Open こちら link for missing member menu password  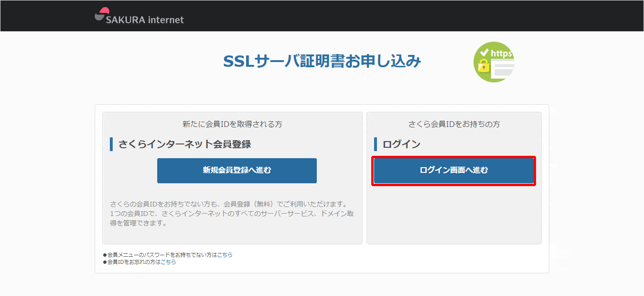[225, 255]
